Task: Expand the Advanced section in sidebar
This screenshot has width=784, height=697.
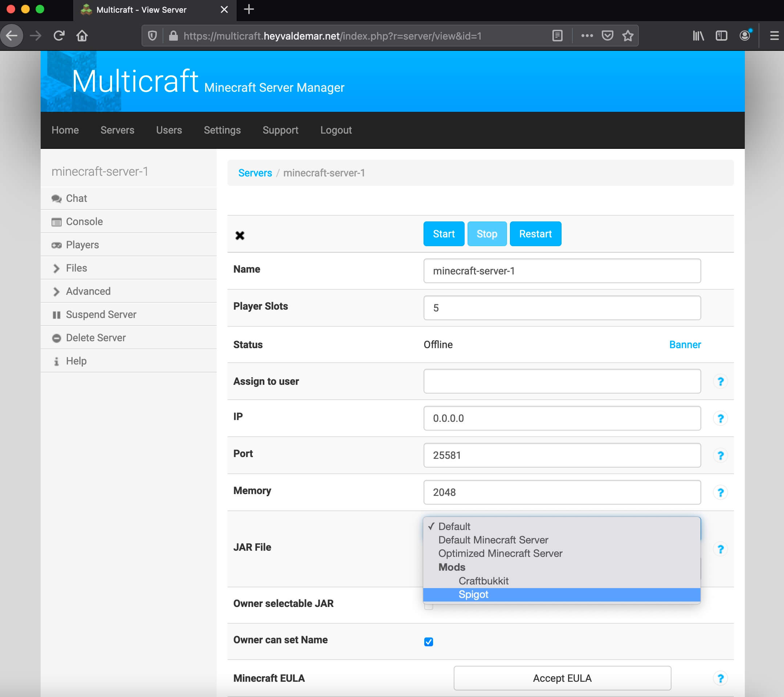Action: click(88, 291)
